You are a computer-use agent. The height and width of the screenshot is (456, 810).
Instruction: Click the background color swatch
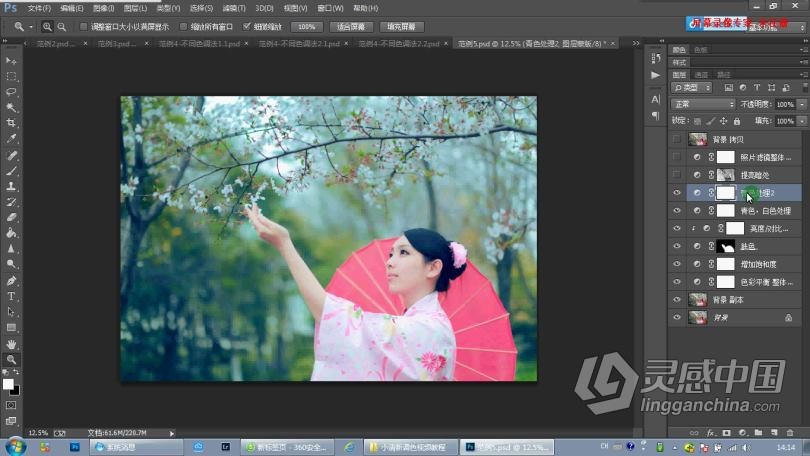(x=16, y=392)
